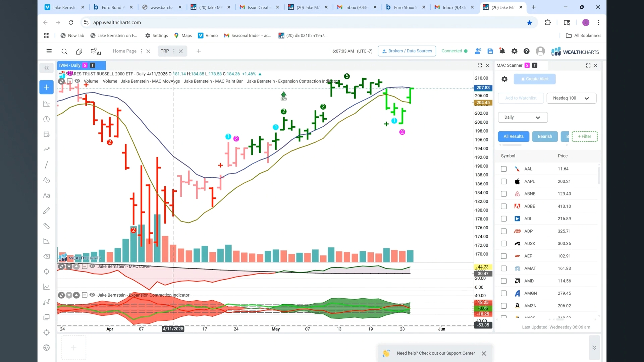Expand the bottom panel double chevron
This screenshot has height=362, width=644.
coord(594,348)
